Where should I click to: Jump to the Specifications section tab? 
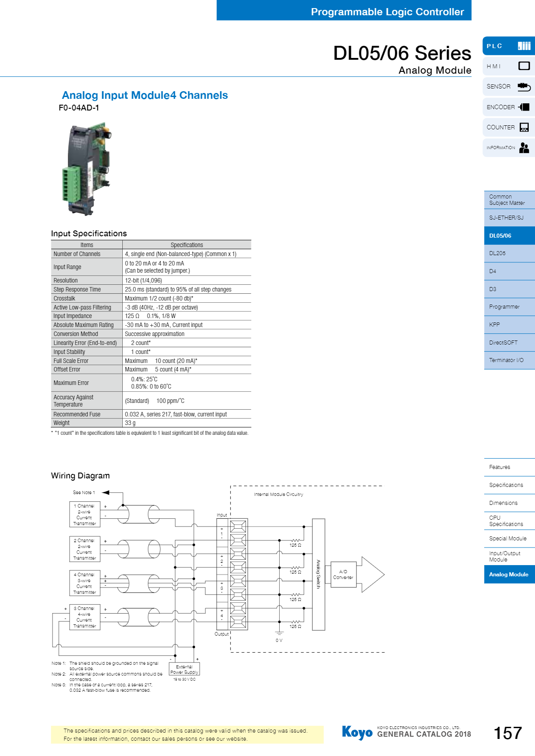(509, 485)
